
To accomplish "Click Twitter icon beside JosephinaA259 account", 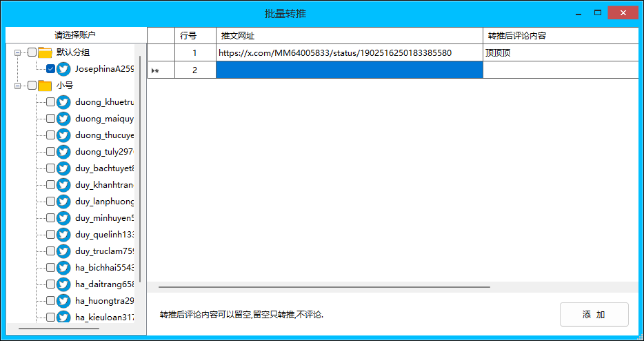I will (63, 69).
